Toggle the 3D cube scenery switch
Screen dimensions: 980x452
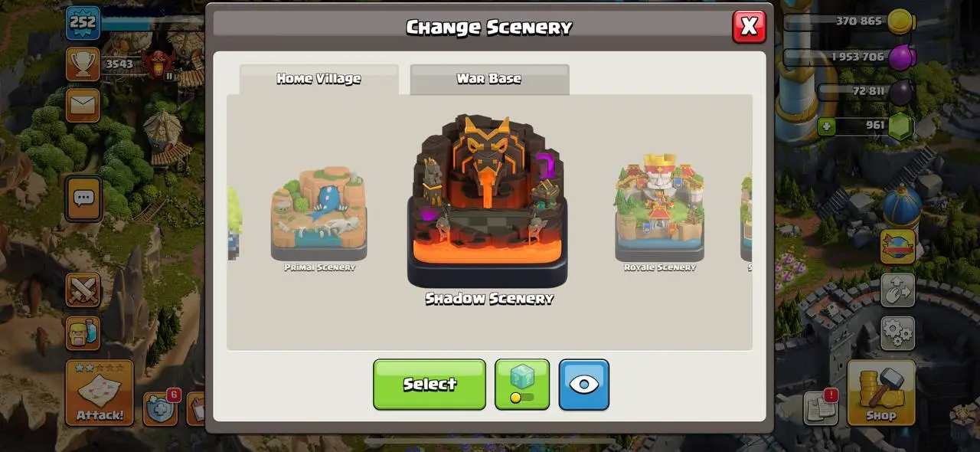[522, 385]
